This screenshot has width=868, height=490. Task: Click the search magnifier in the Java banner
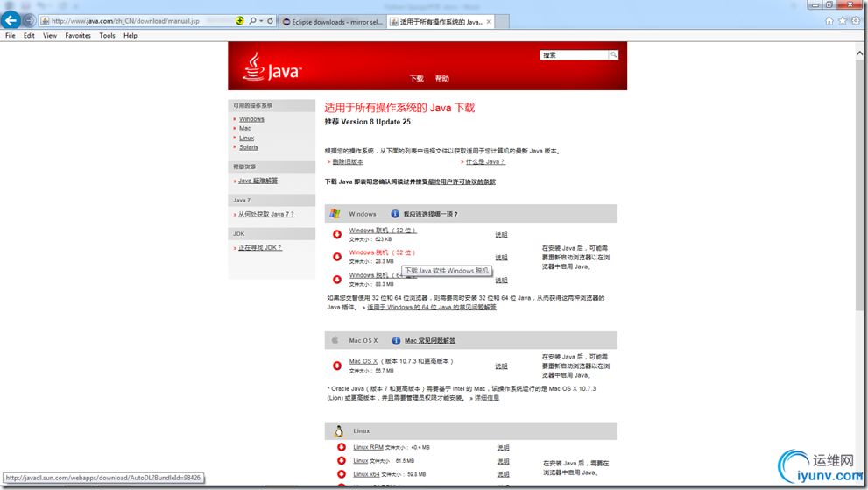coord(613,54)
